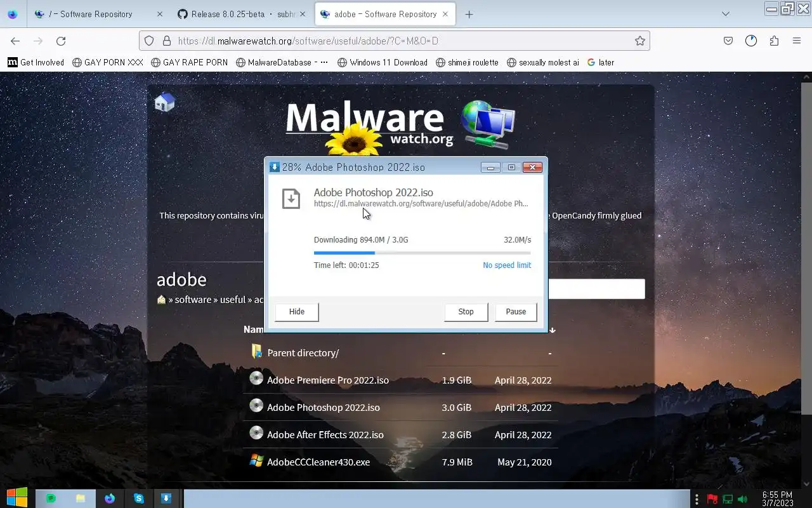Click the tracking protection shield icon
This screenshot has height=508, width=812.
coord(149,41)
